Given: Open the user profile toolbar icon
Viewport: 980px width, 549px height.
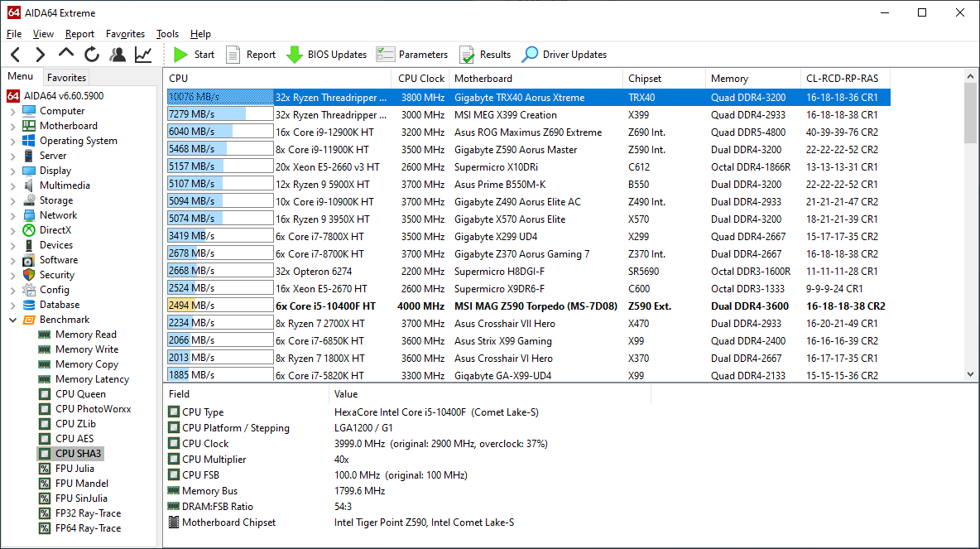Looking at the screenshot, I should (118, 55).
